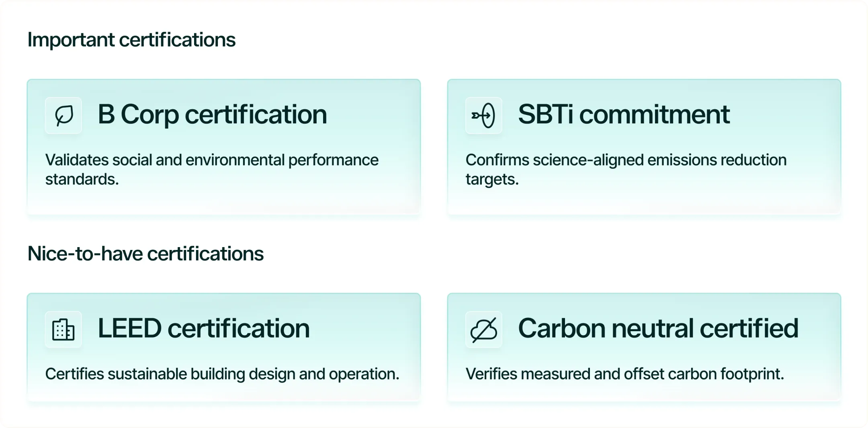Click the Nice-to-have certifications heading
868x428 pixels.
(145, 254)
